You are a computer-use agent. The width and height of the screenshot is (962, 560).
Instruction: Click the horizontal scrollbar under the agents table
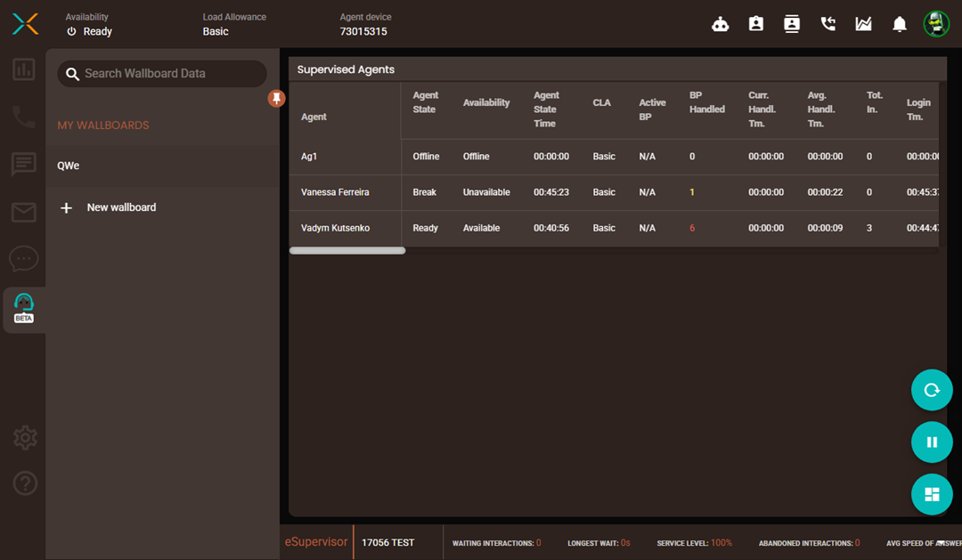[347, 251]
